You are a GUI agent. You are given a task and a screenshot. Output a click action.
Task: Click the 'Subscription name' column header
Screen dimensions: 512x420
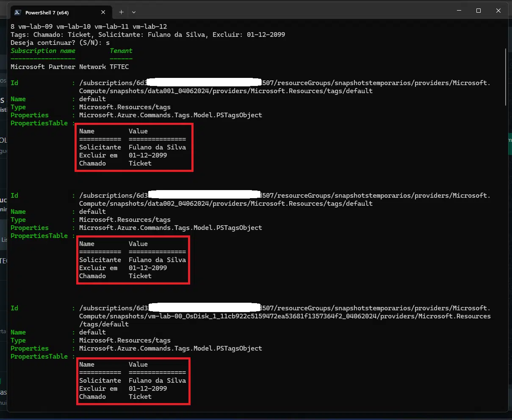tap(43, 51)
